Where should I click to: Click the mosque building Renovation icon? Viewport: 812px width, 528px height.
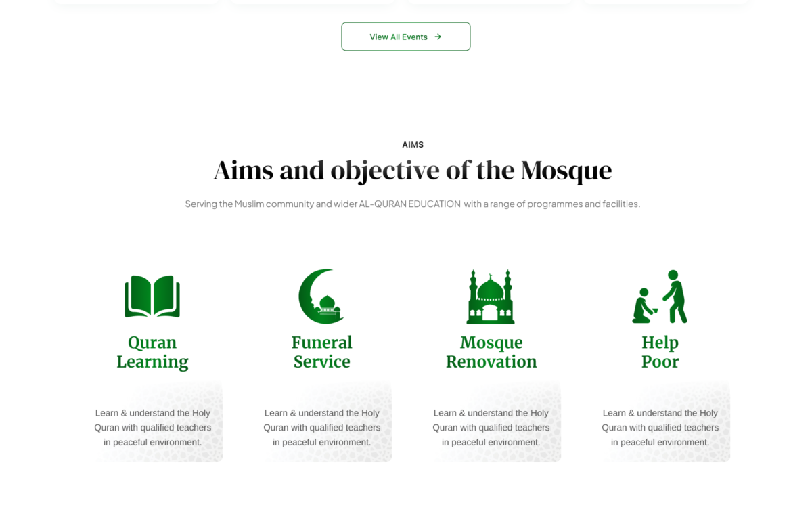pos(491,296)
